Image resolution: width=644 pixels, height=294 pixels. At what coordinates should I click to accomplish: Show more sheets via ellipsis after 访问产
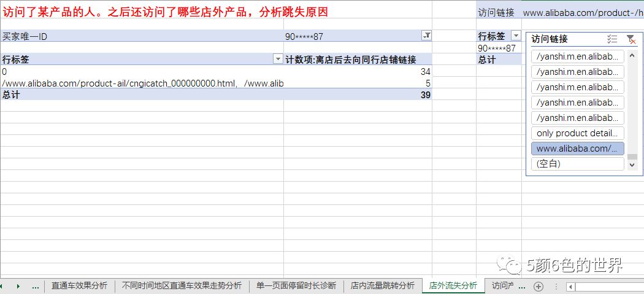coord(523,286)
